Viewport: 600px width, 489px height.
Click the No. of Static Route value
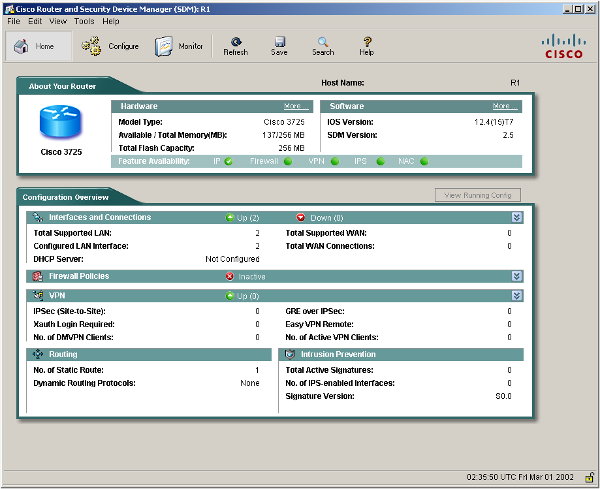click(257, 370)
